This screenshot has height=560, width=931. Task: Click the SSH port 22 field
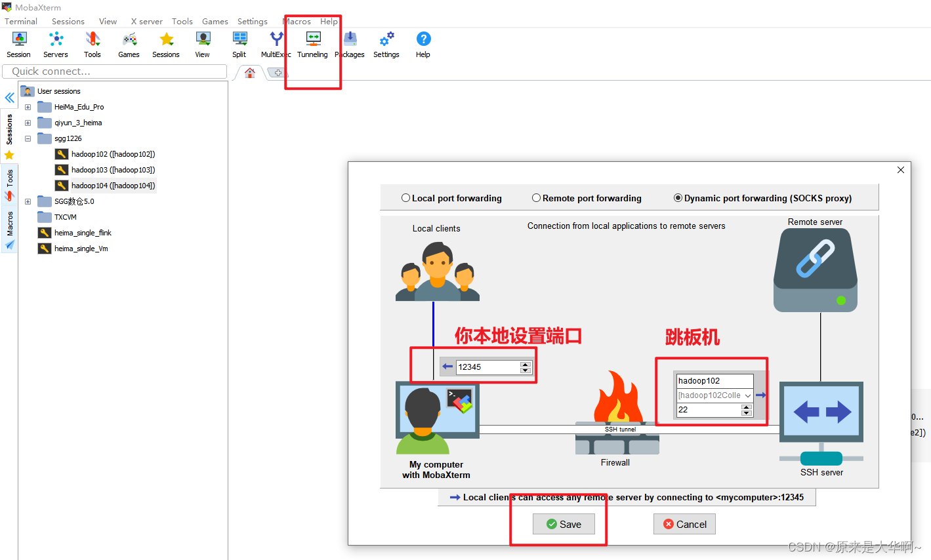[x=709, y=410]
